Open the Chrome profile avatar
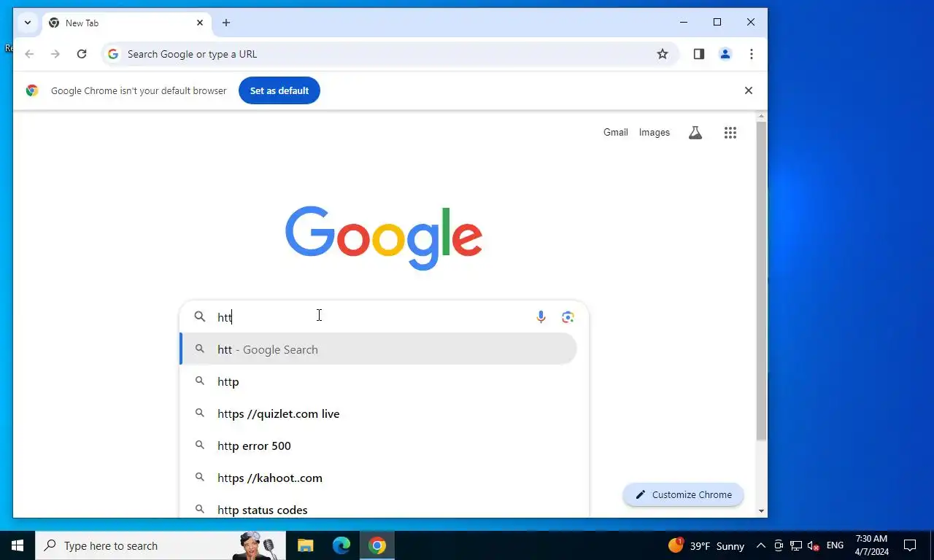The height and width of the screenshot is (560, 934). [725, 54]
